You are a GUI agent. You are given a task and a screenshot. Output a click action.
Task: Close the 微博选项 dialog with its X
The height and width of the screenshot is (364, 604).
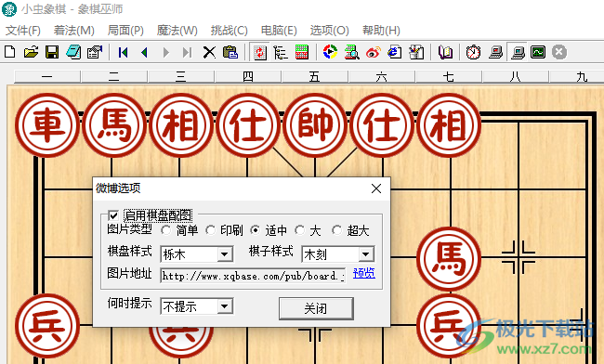click(376, 188)
